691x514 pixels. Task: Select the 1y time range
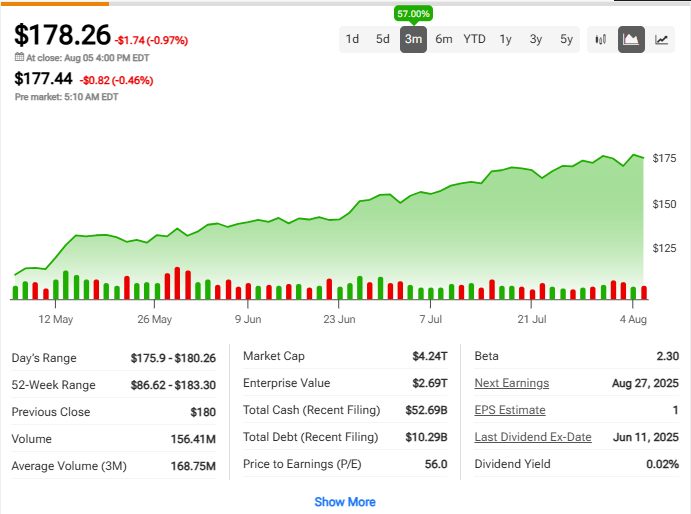click(506, 39)
